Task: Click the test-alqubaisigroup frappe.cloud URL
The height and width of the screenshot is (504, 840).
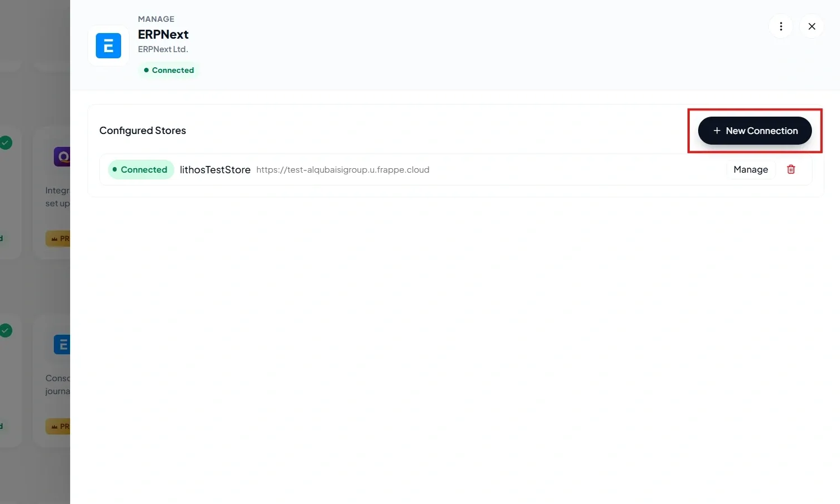Action: (x=343, y=169)
